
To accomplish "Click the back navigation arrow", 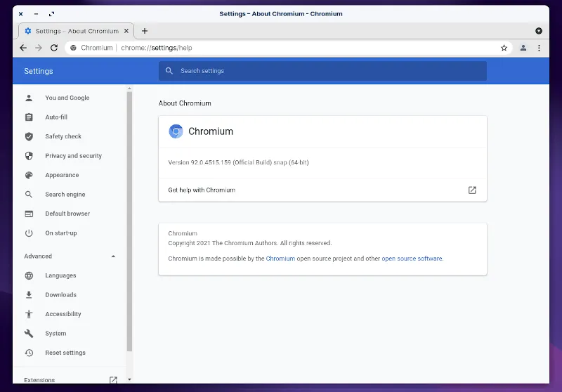I will [x=23, y=48].
